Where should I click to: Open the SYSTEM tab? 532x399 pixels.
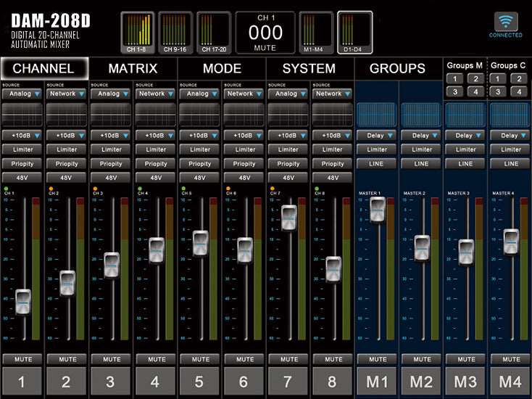coord(309,69)
